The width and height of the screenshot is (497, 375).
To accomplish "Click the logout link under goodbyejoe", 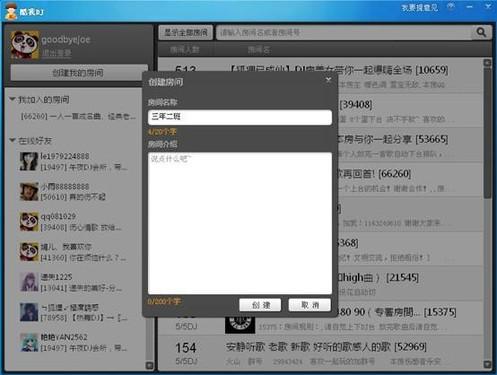I will [56, 53].
